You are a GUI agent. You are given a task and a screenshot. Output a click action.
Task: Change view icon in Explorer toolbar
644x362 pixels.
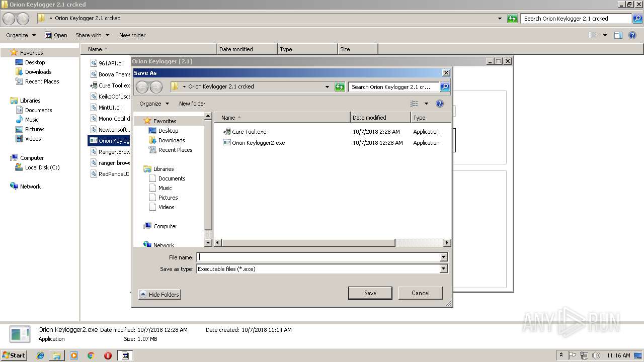593,35
